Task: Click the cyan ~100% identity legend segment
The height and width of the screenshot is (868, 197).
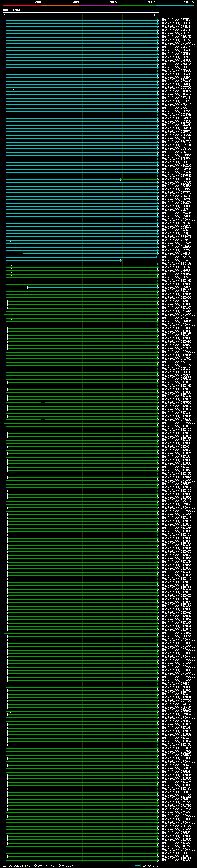Action: (175, 6)
